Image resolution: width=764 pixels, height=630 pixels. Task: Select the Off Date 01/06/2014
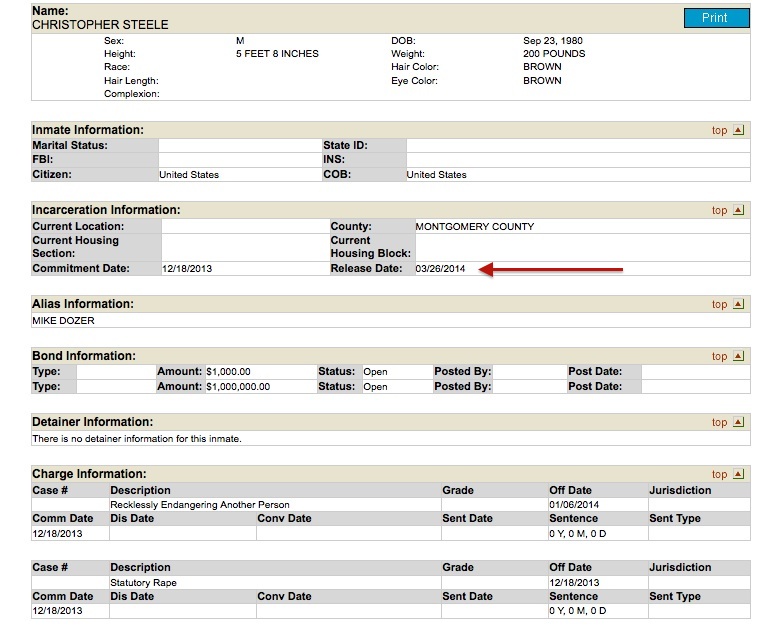pyautogui.click(x=574, y=505)
